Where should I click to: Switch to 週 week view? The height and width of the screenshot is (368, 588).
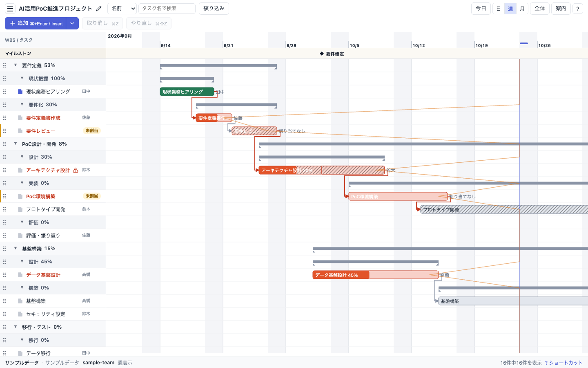pyautogui.click(x=510, y=9)
